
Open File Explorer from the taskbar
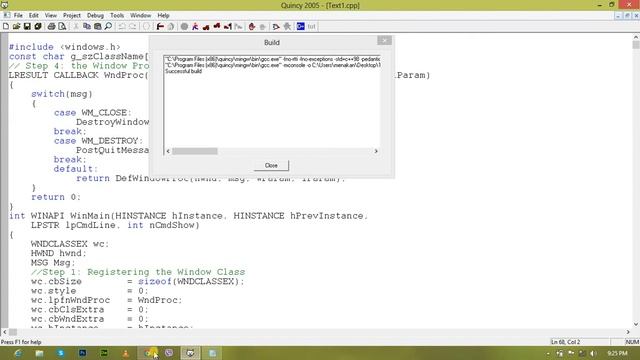pyautogui.click(x=39, y=353)
